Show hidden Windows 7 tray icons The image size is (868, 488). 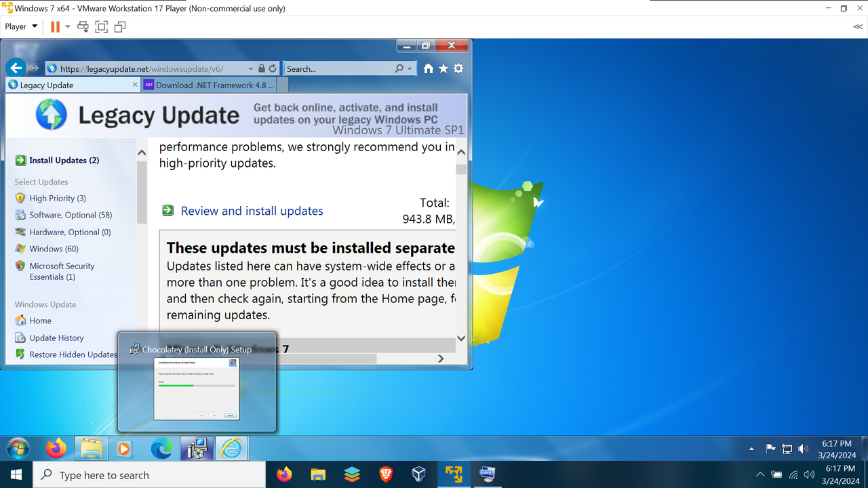(751, 449)
